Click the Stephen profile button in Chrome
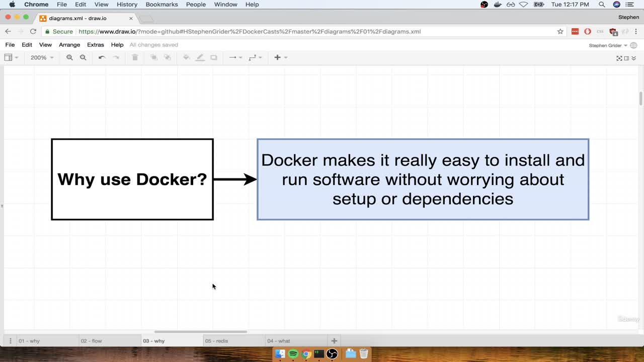Screen dimensions: 644x362 (x=628, y=17)
